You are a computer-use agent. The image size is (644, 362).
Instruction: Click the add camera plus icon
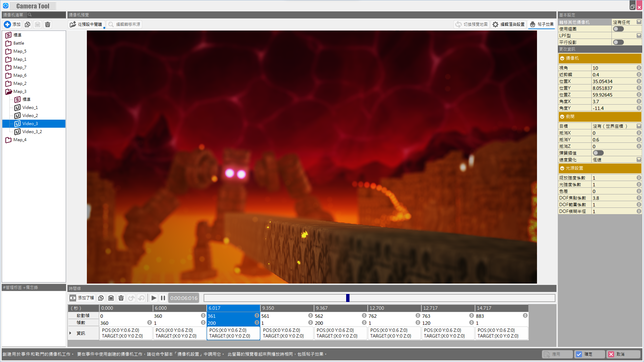pos(7,24)
